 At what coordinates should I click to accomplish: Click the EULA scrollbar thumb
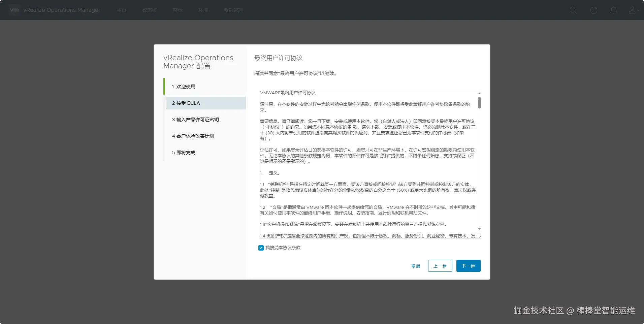tap(479, 103)
